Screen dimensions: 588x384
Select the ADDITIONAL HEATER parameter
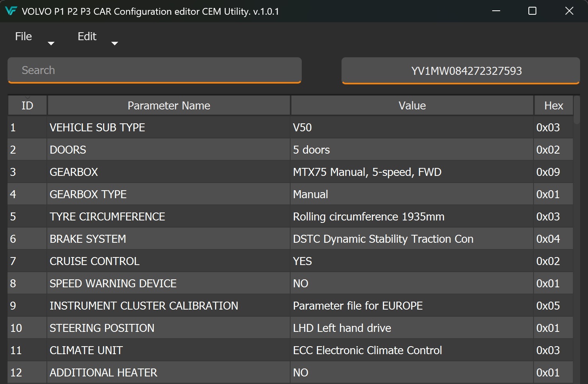[x=169, y=372]
